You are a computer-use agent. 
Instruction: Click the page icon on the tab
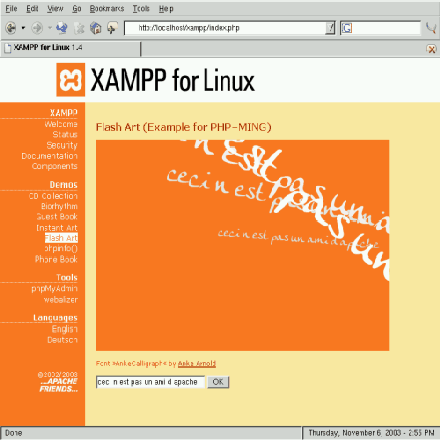click(x=7, y=48)
